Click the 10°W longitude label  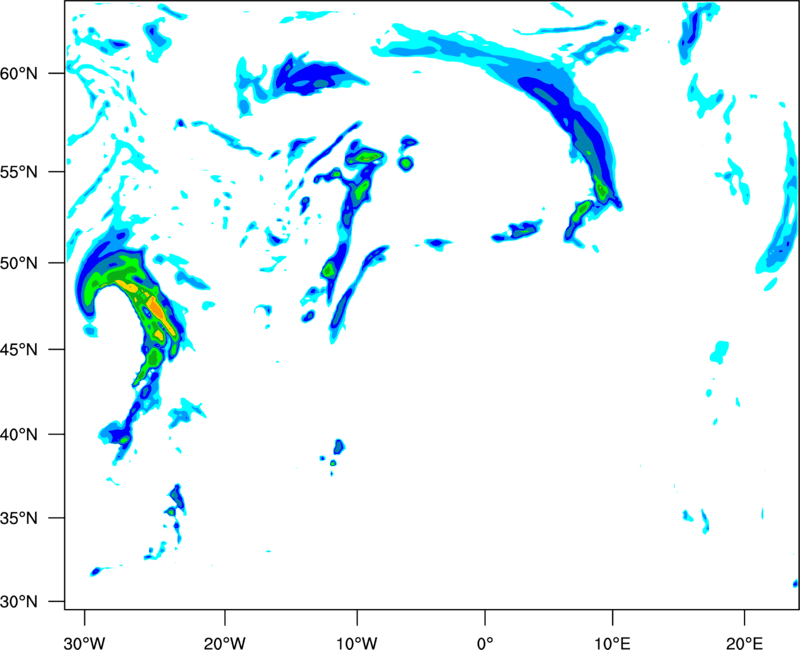tap(357, 643)
